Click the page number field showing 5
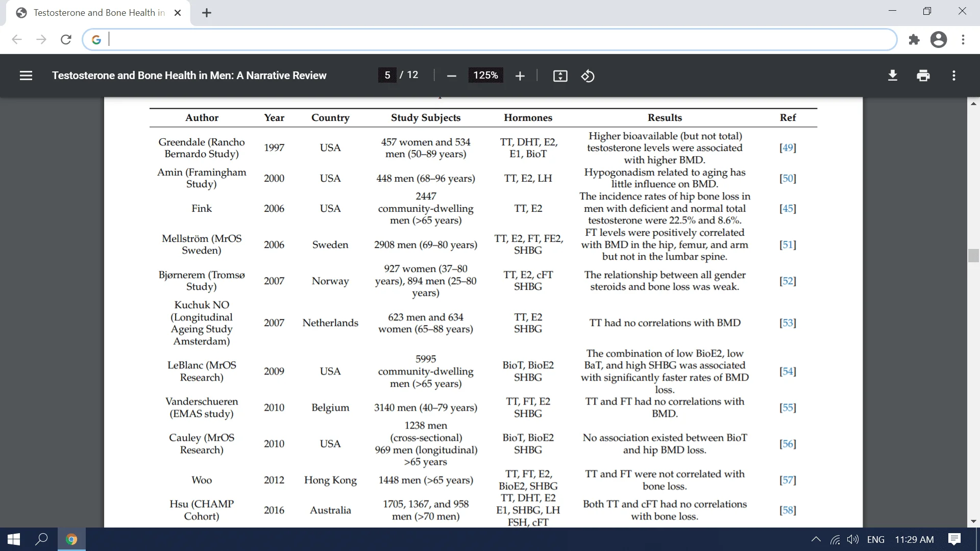The image size is (980, 551). [387, 75]
